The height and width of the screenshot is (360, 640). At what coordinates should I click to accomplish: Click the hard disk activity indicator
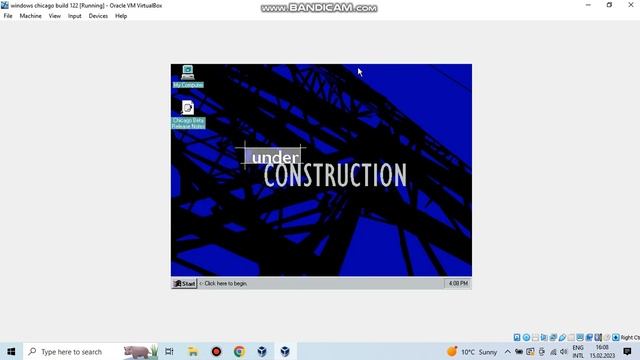[x=517, y=337]
